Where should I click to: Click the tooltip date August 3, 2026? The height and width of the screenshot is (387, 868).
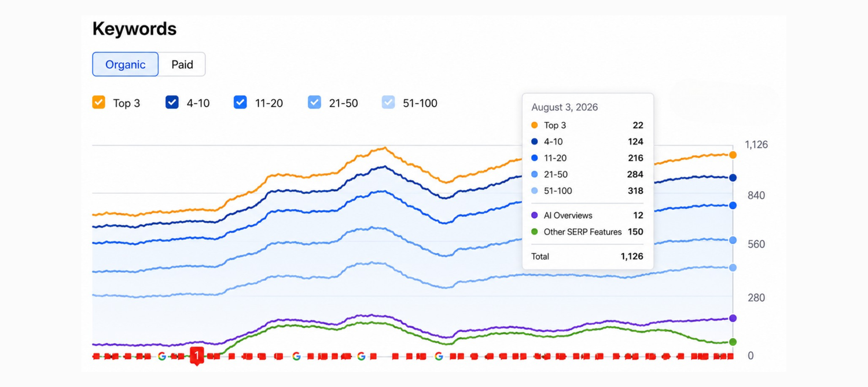tap(565, 107)
